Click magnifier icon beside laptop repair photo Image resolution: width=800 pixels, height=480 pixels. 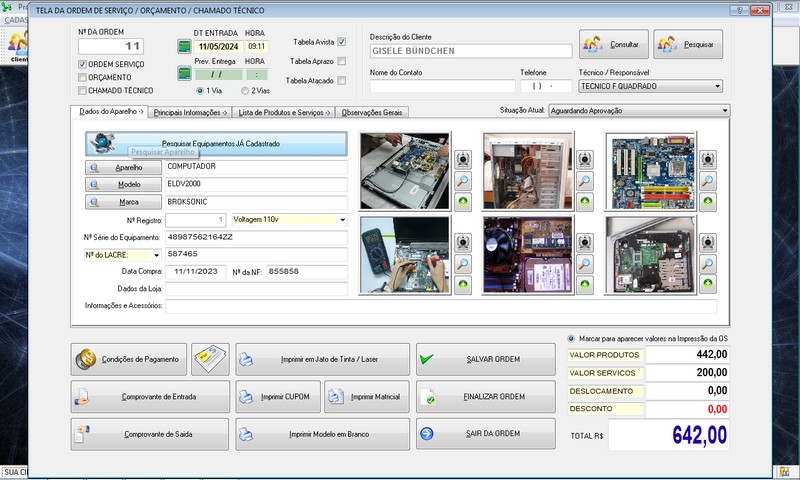click(463, 181)
